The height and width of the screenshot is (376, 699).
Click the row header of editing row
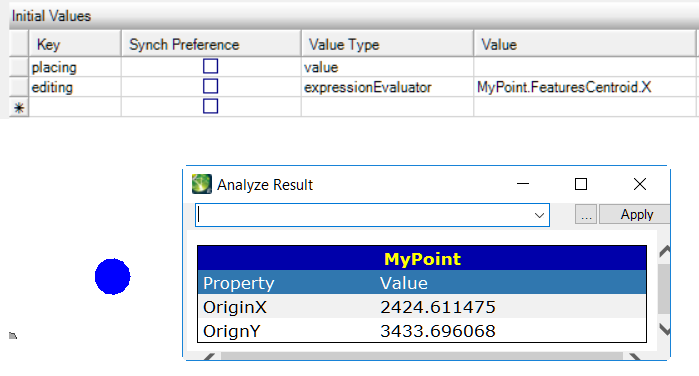pyautogui.click(x=19, y=87)
